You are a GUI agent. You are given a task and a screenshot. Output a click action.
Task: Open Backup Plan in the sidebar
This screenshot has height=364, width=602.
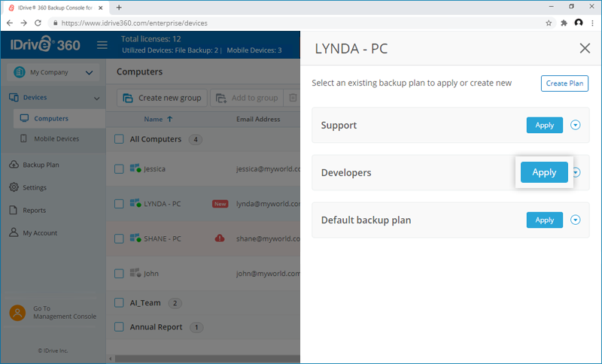(41, 165)
